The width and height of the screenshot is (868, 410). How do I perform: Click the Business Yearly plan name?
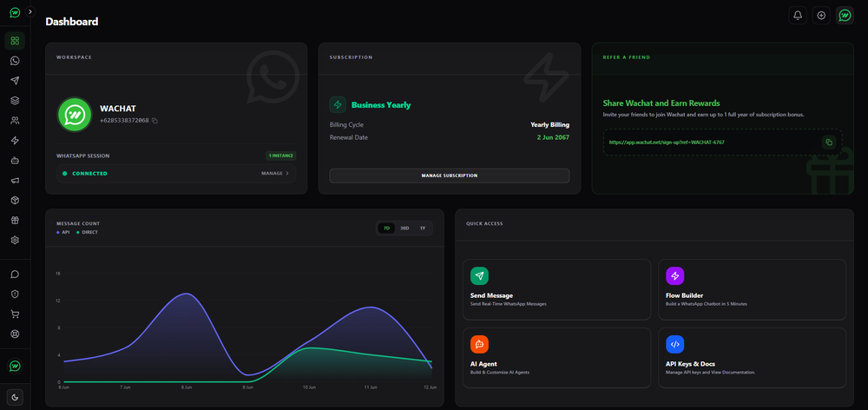(381, 105)
